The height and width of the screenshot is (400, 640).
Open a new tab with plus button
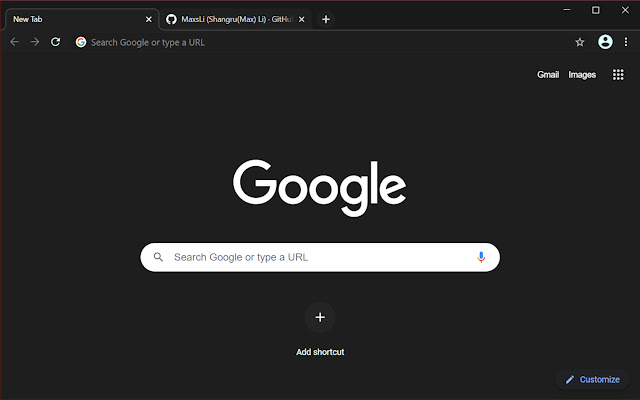(x=326, y=19)
